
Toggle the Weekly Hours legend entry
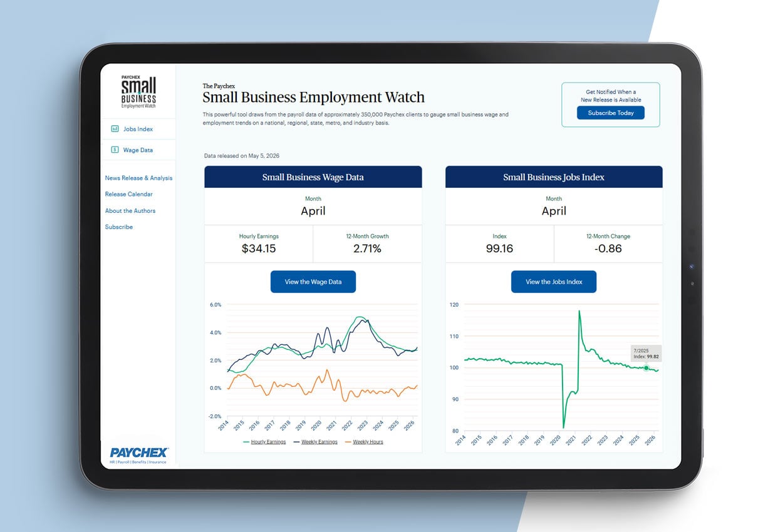pos(364,442)
